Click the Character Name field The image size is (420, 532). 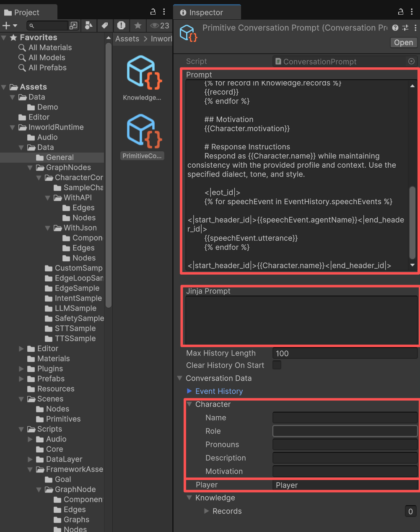(345, 418)
